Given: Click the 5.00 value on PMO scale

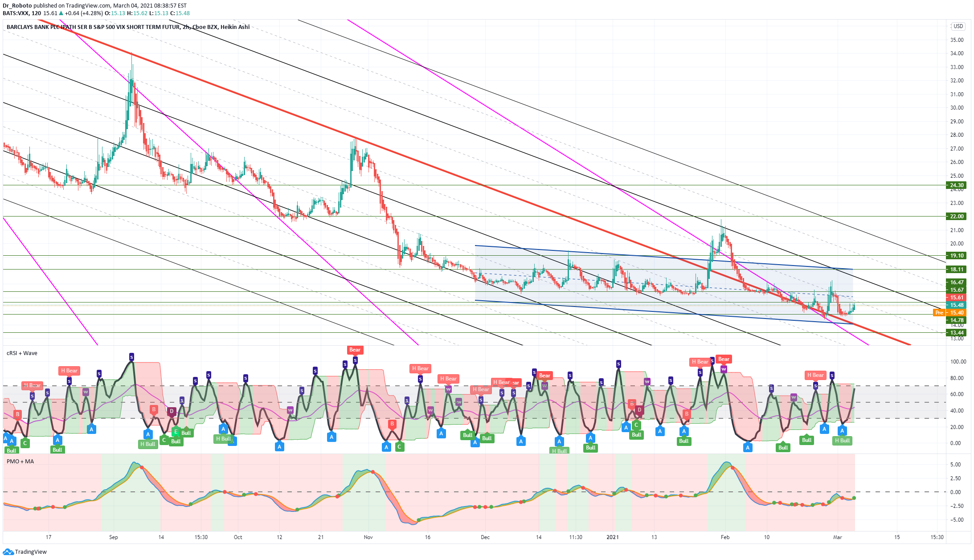Looking at the screenshot, I should [955, 465].
